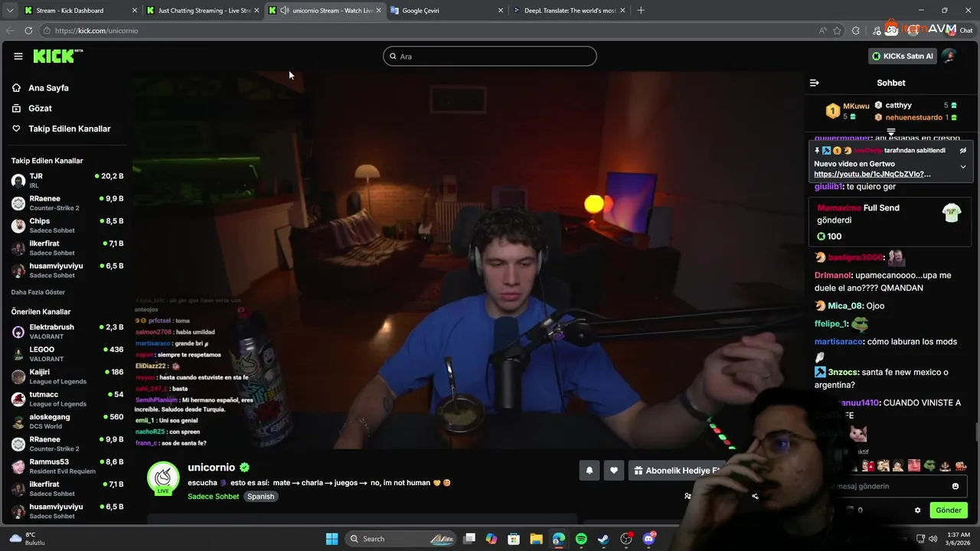
Task: Hide the pinned message eye icon
Action: [x=963, y=151]
